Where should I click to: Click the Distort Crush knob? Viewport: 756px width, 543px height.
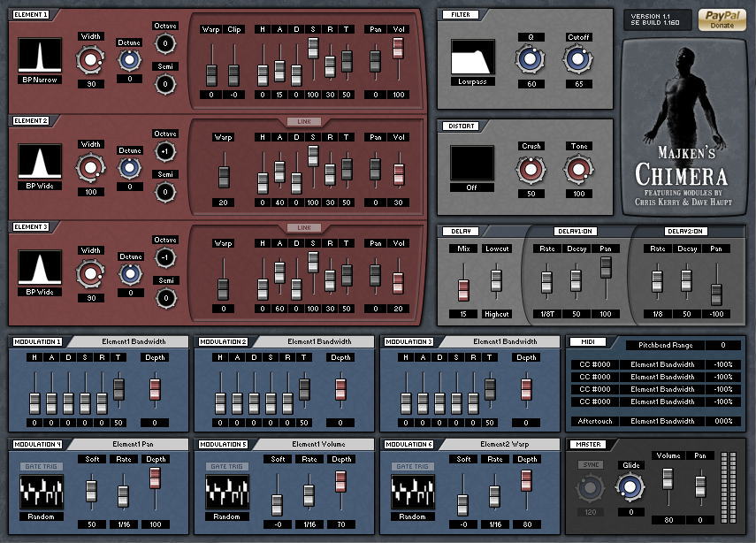pos(531,169)
